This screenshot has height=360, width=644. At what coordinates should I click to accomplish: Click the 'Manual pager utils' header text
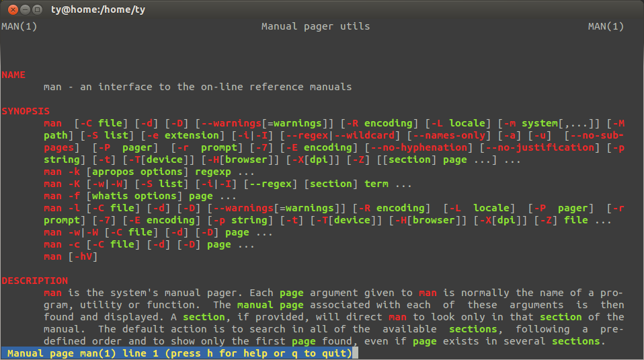point(315,26)
